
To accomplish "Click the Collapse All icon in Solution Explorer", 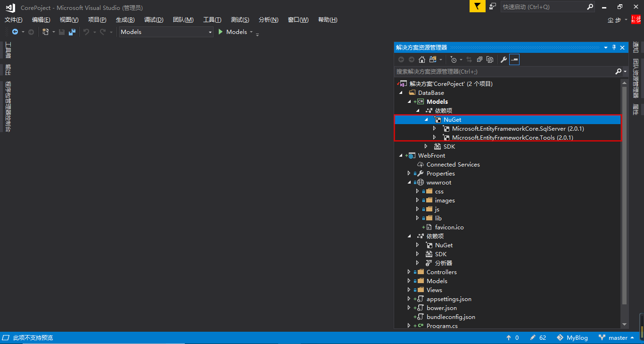I will click(x=479, y=59).
